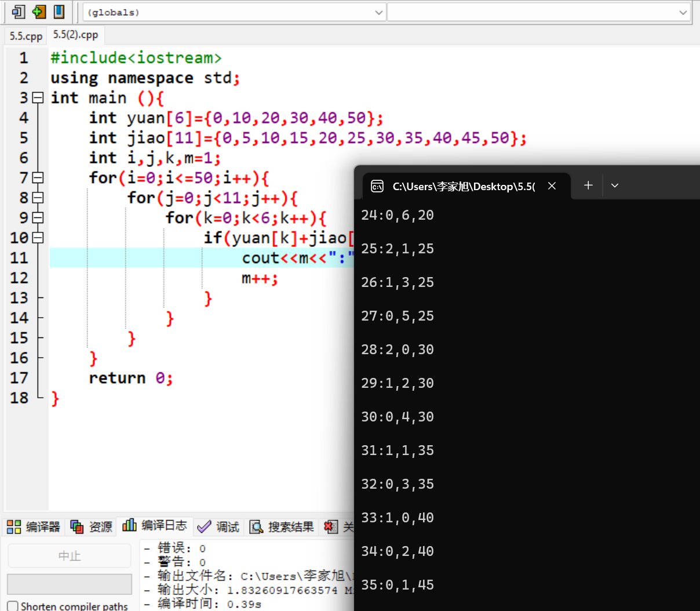Image resolution: width=700 pixels, height=611 pixels.
Task: Click the 中止 abort button
Action: tap(70, 556)
